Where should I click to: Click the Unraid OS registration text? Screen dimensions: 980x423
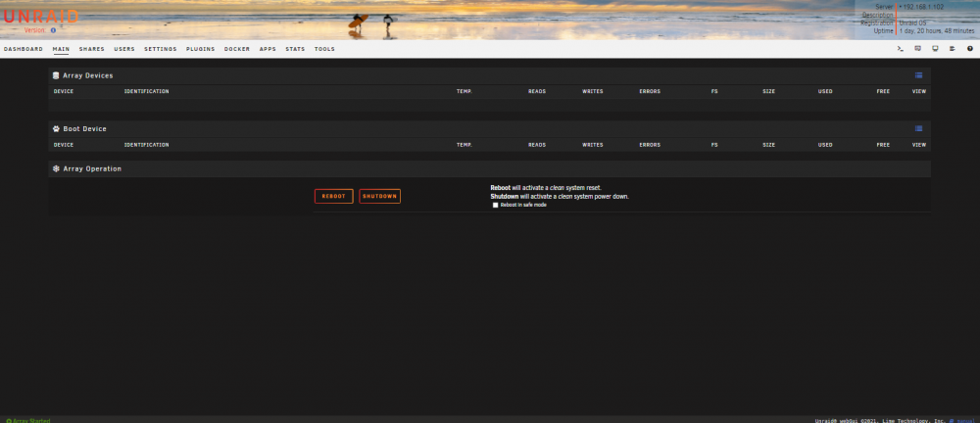point(912,23)
